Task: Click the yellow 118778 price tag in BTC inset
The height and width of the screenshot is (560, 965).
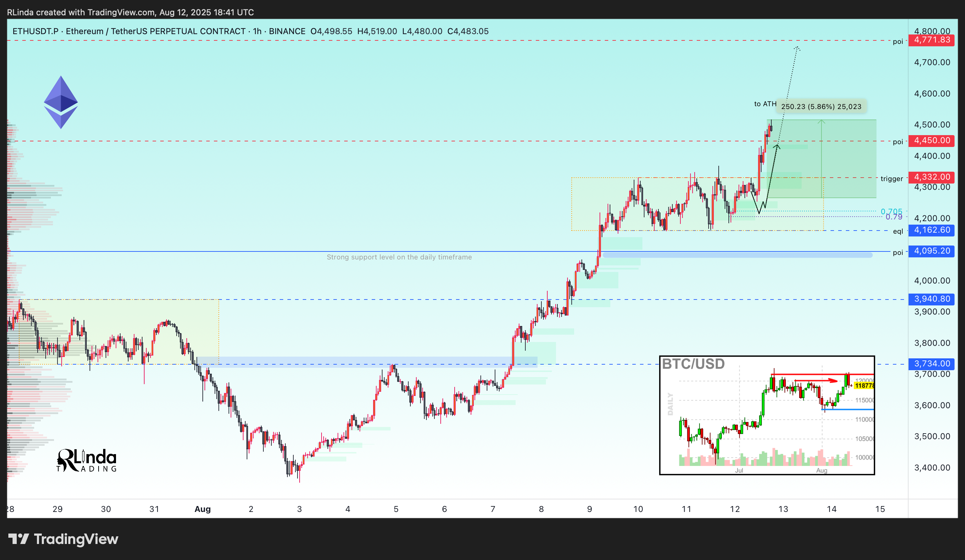Action: tap(864, 386)
